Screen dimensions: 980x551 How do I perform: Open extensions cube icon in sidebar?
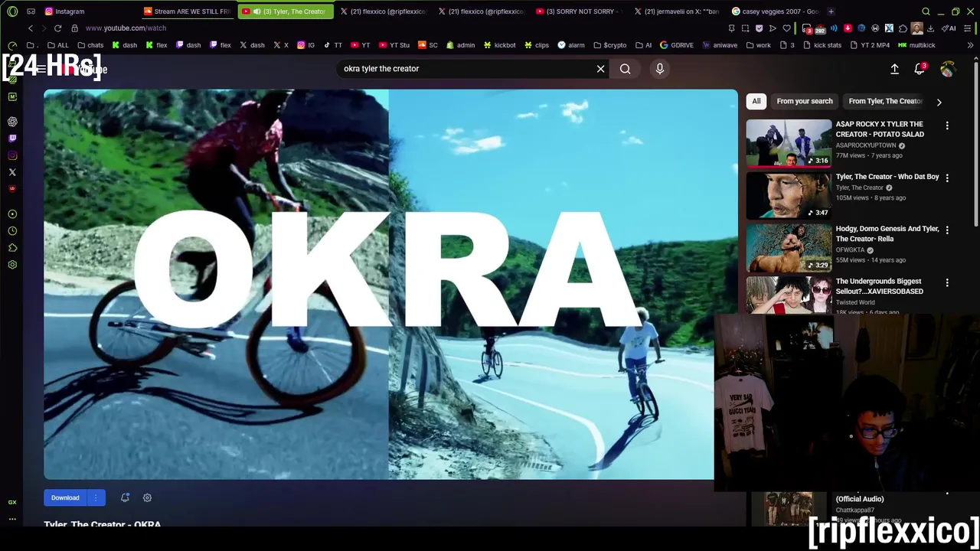(x=12, y=248)
